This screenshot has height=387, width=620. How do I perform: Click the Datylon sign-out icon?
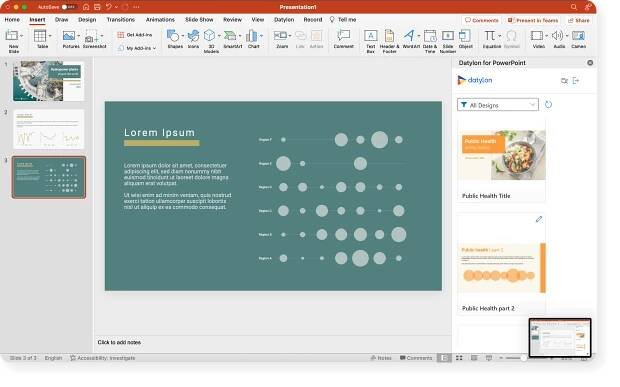coord(576,81)
